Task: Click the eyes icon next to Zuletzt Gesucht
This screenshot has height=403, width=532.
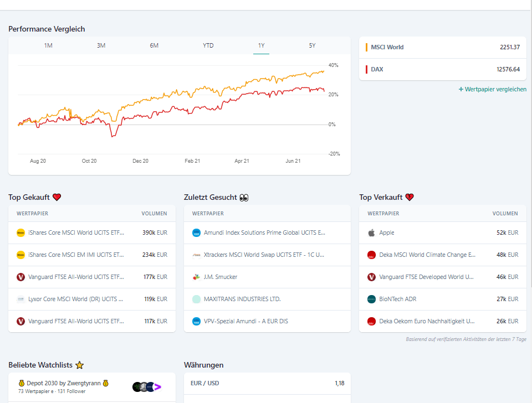Action: 244,198
